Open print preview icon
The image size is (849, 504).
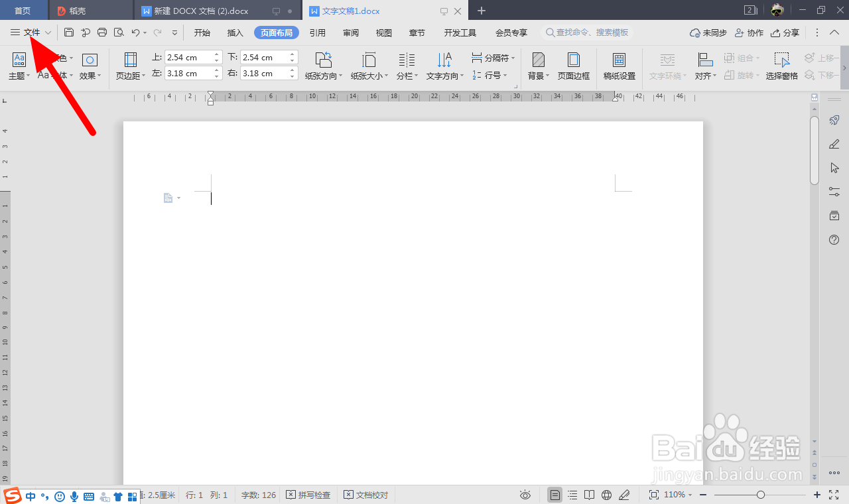[x=119, y=32]
